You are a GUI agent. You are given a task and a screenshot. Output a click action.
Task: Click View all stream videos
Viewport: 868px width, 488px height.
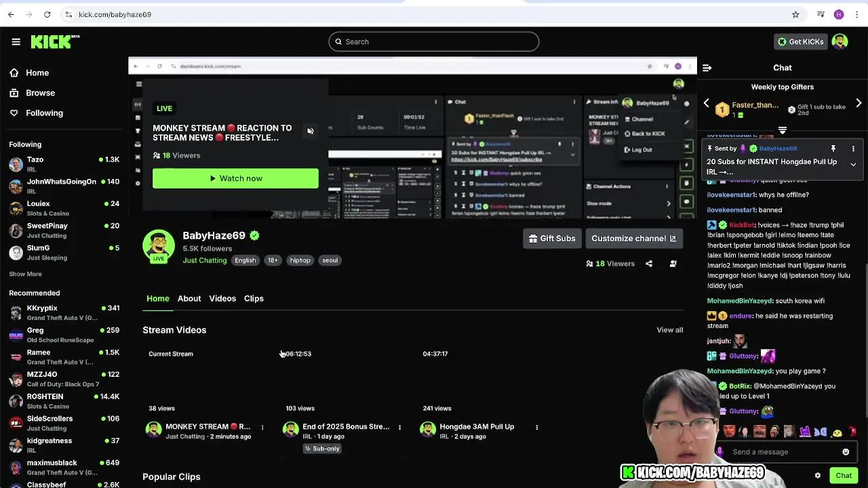click(x=669, y=330)
